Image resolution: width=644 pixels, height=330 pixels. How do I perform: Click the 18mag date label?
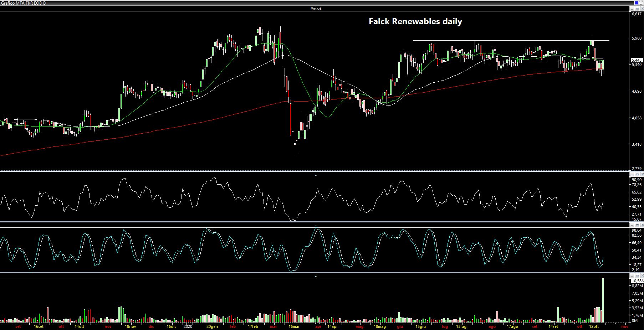[x=380, y=326]
